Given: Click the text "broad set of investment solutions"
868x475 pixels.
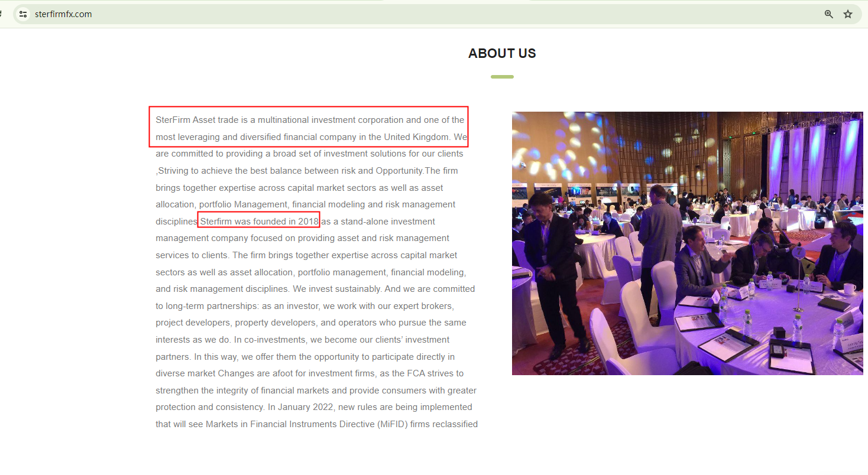Looking at the screenshot, I should point(340,154).
